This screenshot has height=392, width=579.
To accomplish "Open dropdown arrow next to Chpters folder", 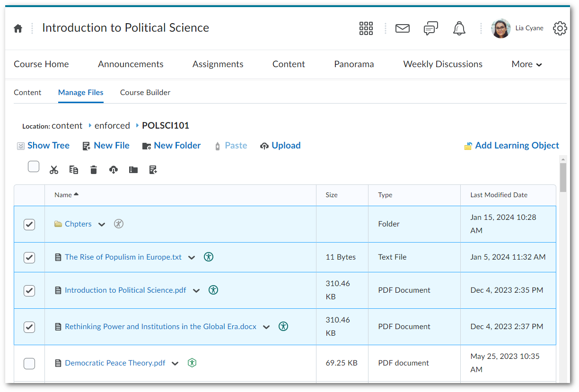I will coord(102,225).
